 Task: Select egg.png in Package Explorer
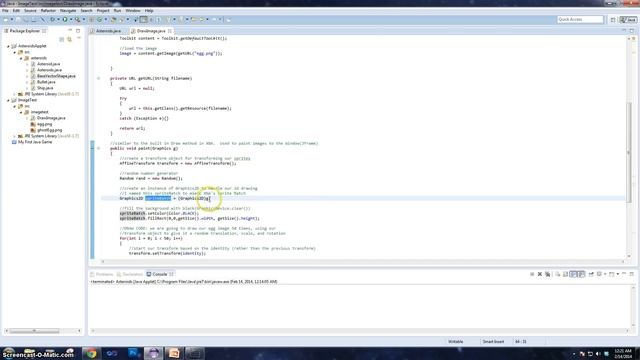tap(44, 124)
